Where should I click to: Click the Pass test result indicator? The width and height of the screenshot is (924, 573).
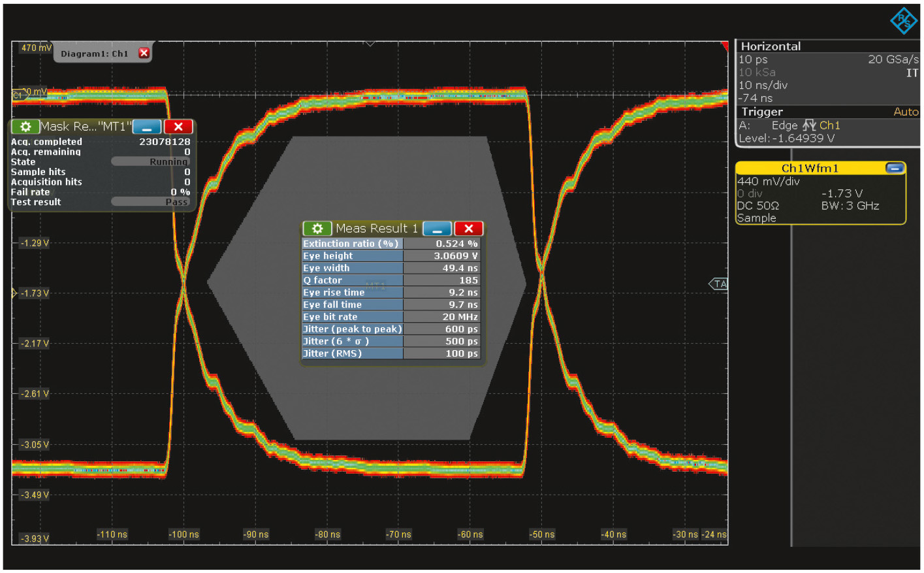tap(150, 202)
